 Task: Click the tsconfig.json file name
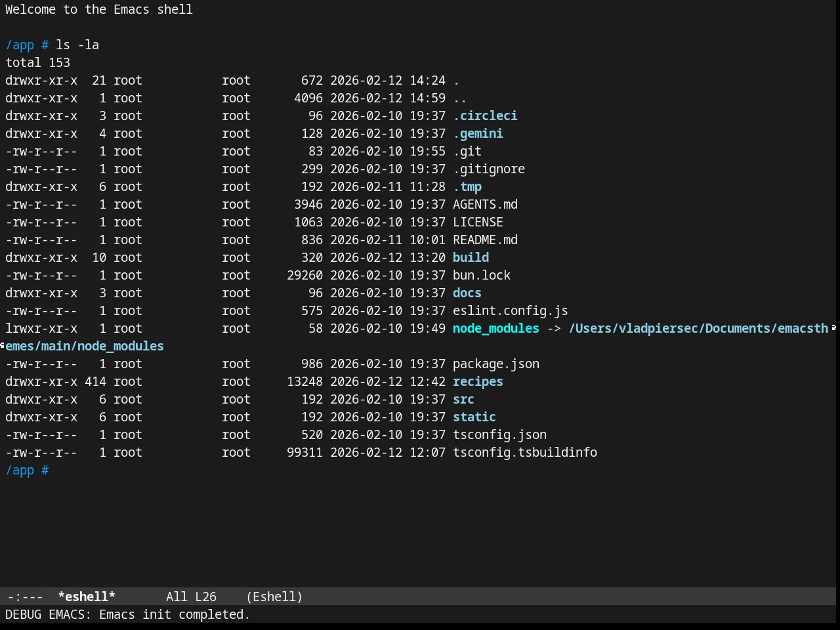(499, 434)
